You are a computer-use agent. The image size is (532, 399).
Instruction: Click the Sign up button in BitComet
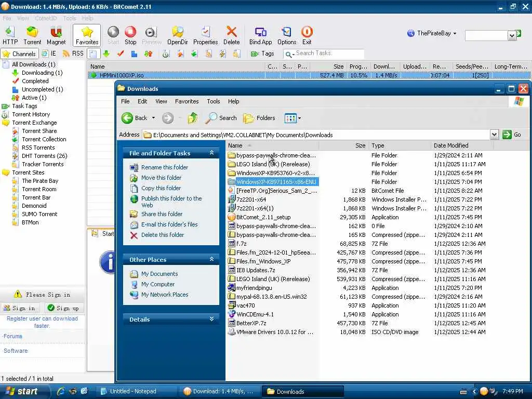pyautogui.click(x=63, y=308)
